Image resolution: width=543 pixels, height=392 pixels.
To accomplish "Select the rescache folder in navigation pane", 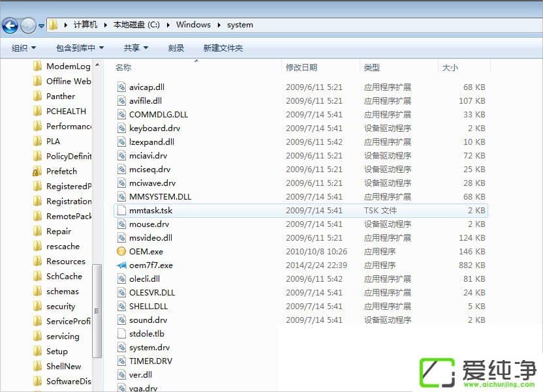I will pos(56,247).
